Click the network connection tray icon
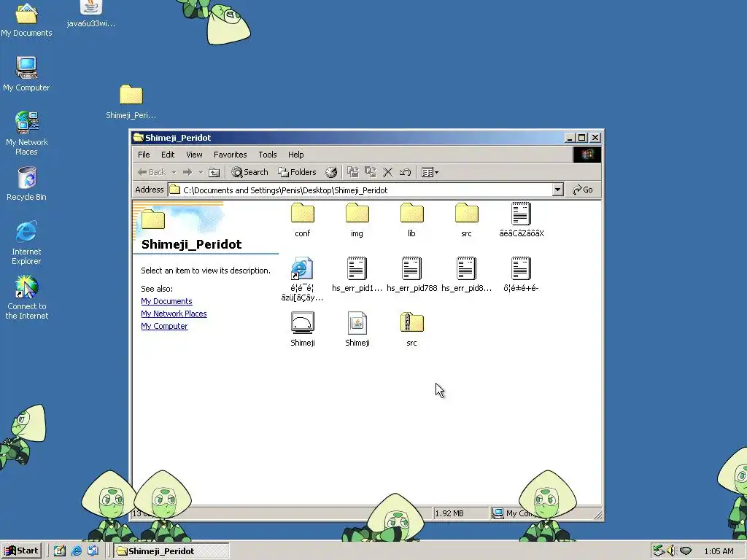Viewport: 747px width, 560px height. point(659,551)
